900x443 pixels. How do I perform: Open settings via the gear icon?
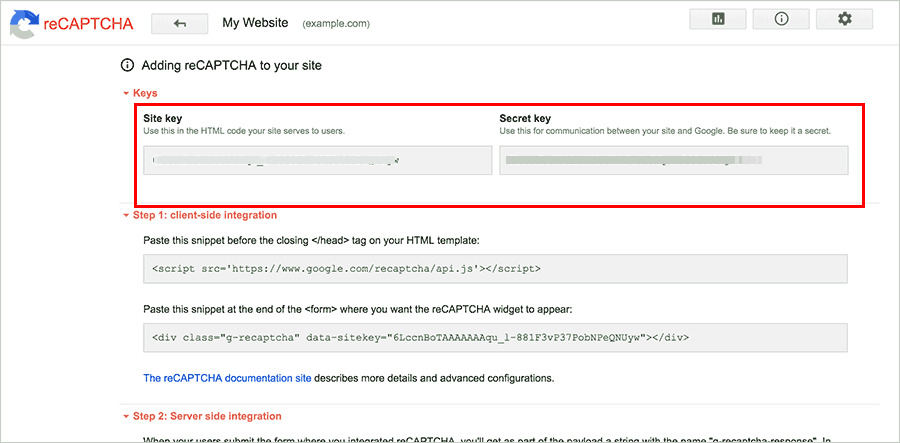coord(844,19)
